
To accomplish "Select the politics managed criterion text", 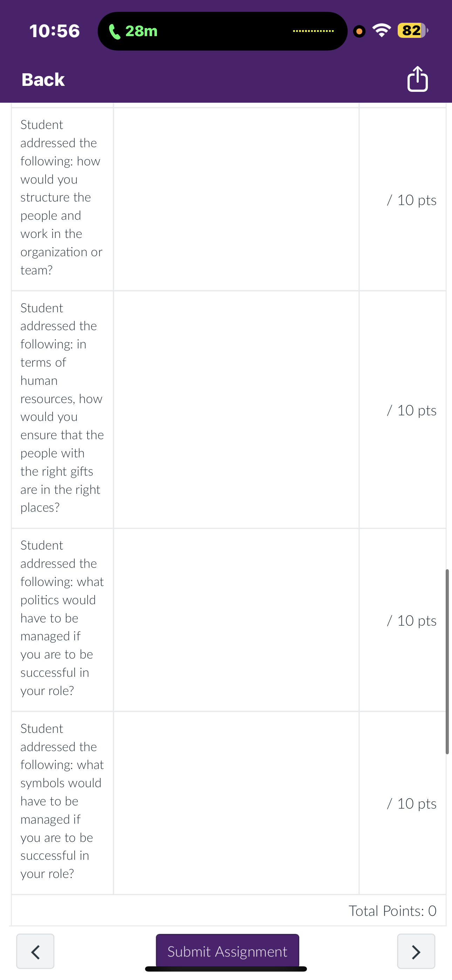I will [x=62, y=618].
